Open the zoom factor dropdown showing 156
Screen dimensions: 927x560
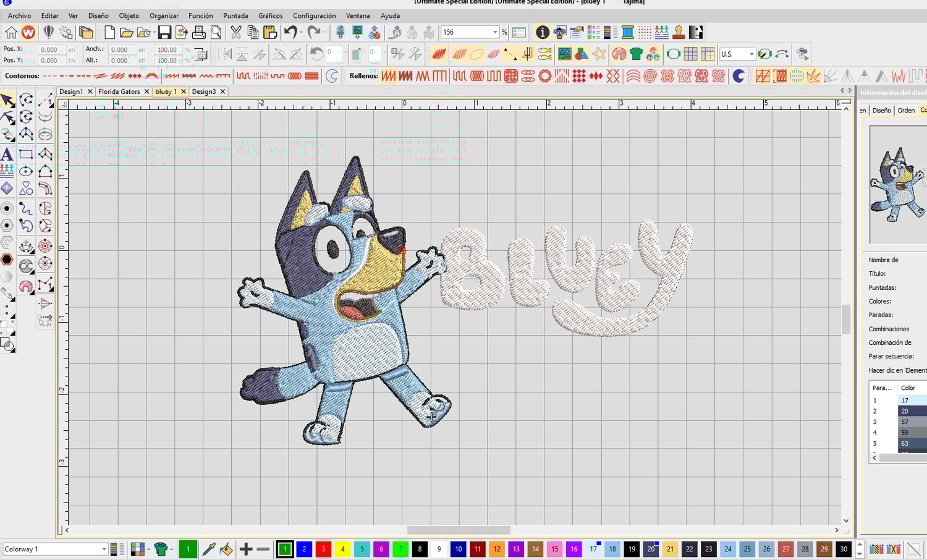495,32
